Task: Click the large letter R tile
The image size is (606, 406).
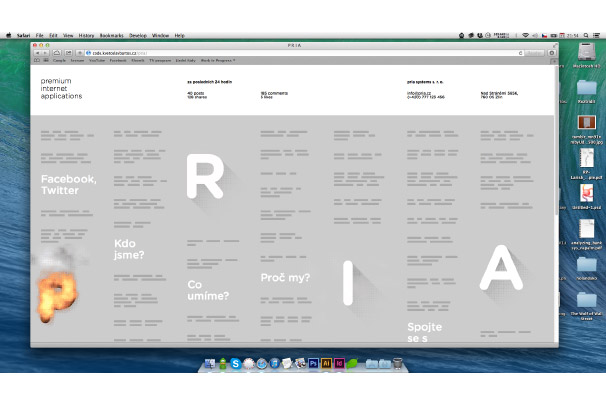Action: (x=203, y=177)
